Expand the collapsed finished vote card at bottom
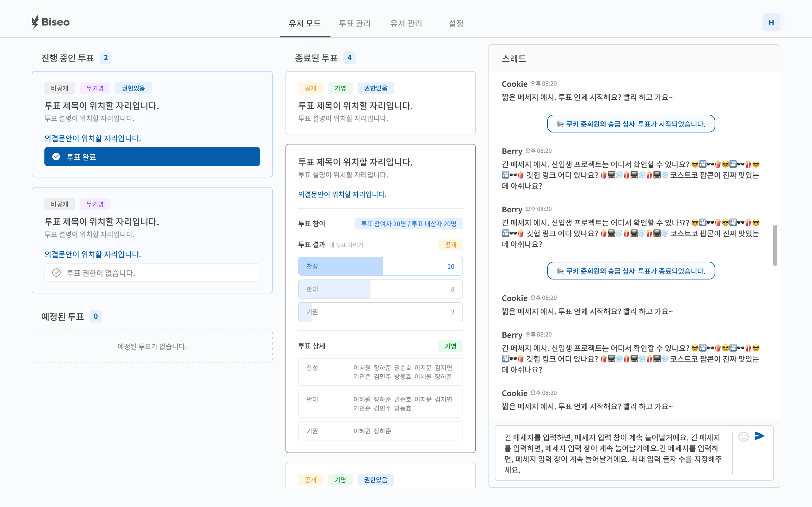The height and width of the screenshot is (507, 812). coord(380,479)
